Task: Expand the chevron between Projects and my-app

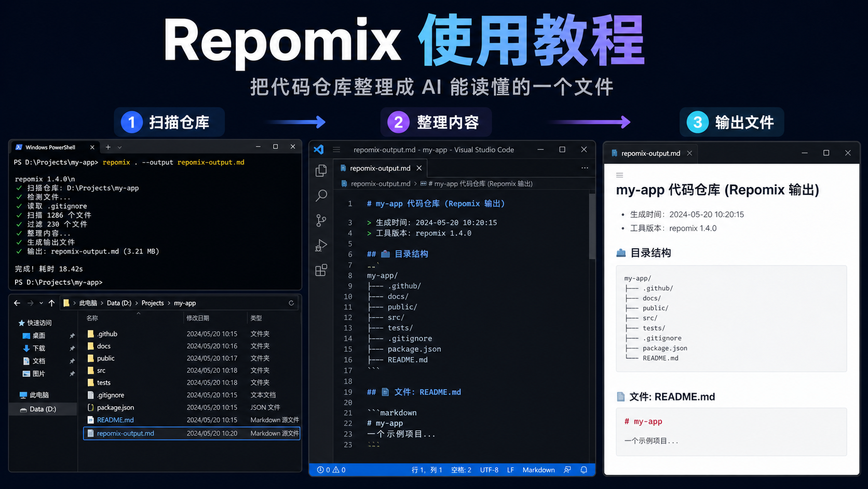Action: (169, 303)
